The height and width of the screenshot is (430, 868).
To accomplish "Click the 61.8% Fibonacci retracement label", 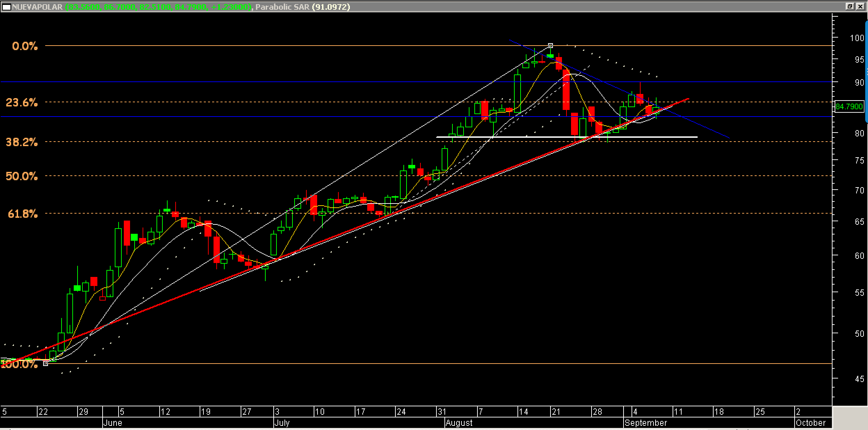I will [22, 214].
